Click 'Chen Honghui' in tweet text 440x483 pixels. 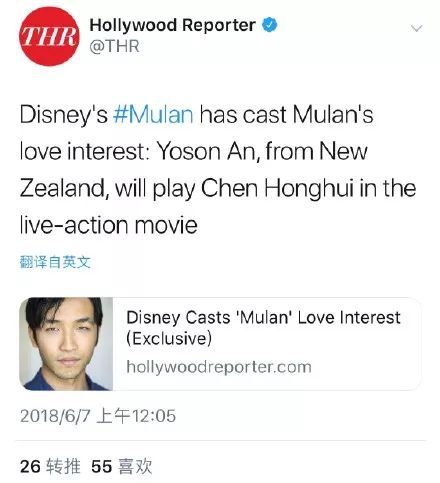277,189
